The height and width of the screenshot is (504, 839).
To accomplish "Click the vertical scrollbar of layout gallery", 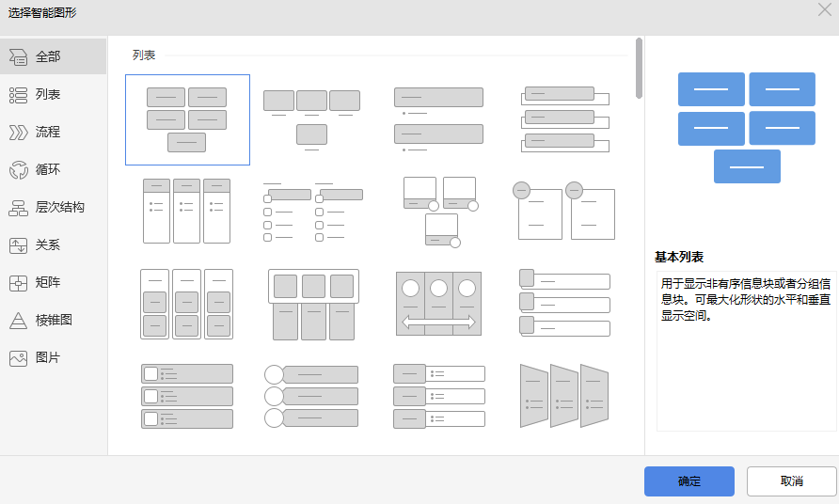I will point(639,69).
